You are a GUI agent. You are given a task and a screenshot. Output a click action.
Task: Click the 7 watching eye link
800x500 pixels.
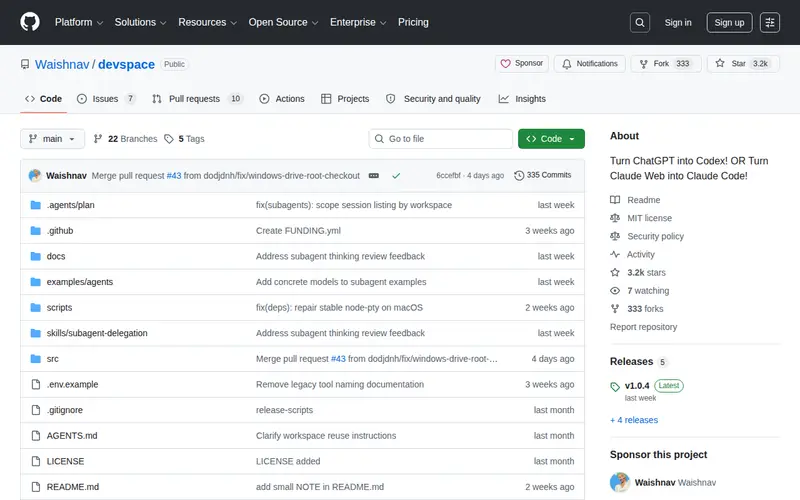639,290
